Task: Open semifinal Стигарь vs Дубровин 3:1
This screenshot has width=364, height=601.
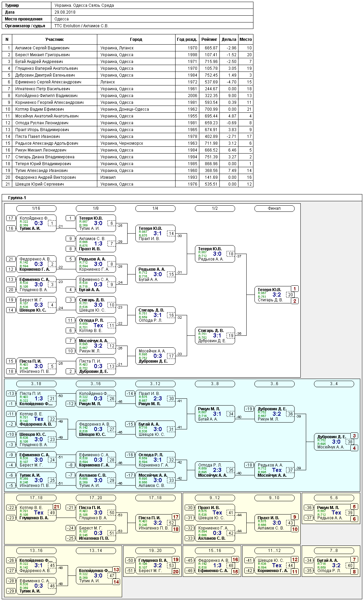Action: (215, 336)
